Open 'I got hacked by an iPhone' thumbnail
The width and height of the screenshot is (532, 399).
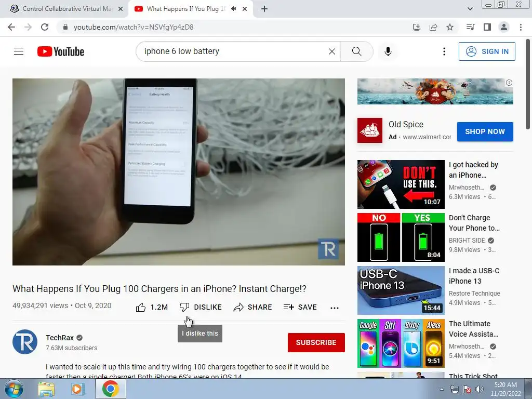[401, 184]
